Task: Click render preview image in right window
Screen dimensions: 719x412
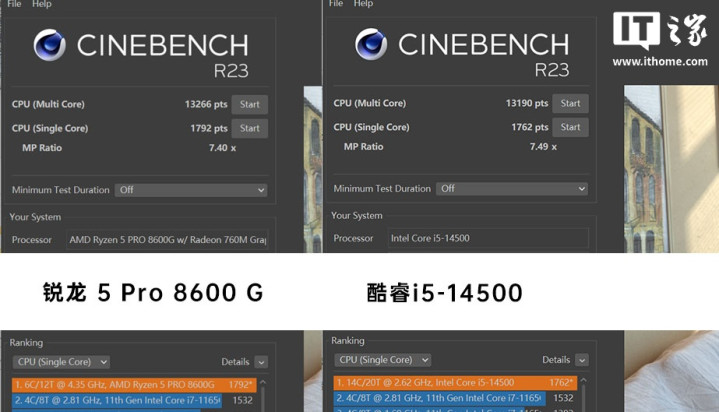Action: [671, 169]
